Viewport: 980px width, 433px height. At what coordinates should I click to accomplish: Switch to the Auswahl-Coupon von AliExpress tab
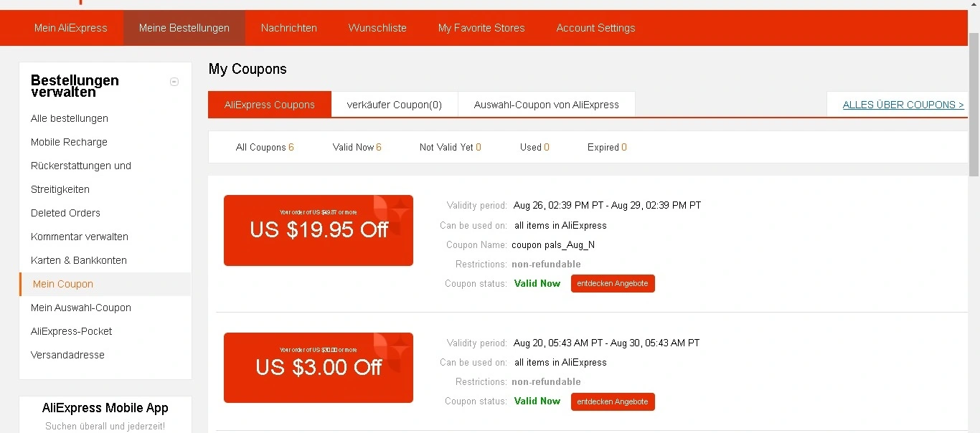547,105
